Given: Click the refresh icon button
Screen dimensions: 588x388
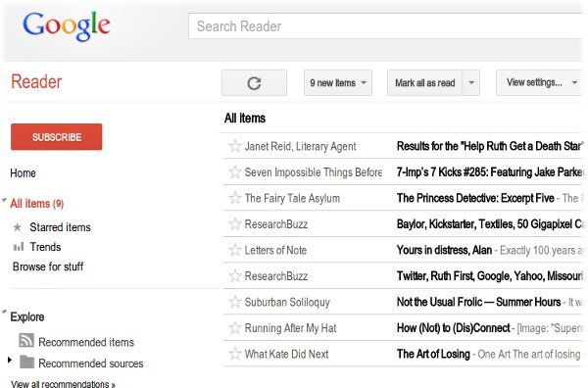Looking at the screenshot, I should click(254, 83).
